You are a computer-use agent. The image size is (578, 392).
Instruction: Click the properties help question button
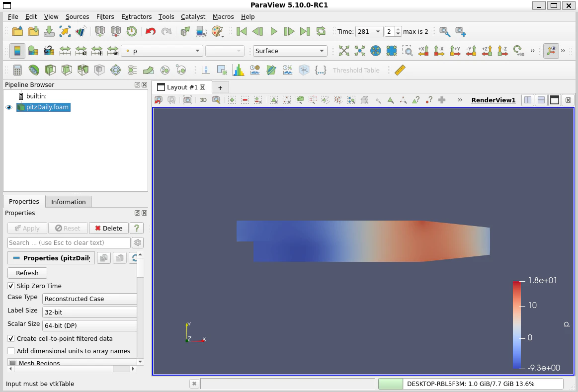click(x=137, y=228)
